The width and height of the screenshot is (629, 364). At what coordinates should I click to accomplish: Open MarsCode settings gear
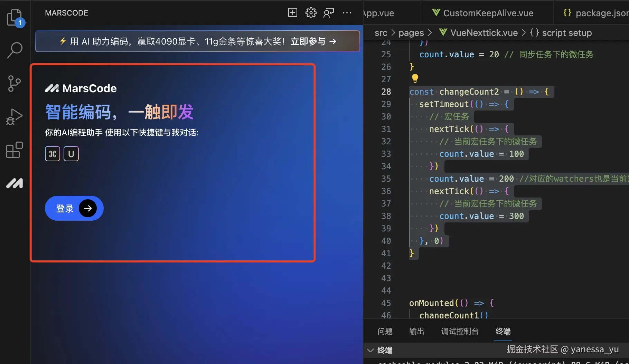(x=311, y=13)
